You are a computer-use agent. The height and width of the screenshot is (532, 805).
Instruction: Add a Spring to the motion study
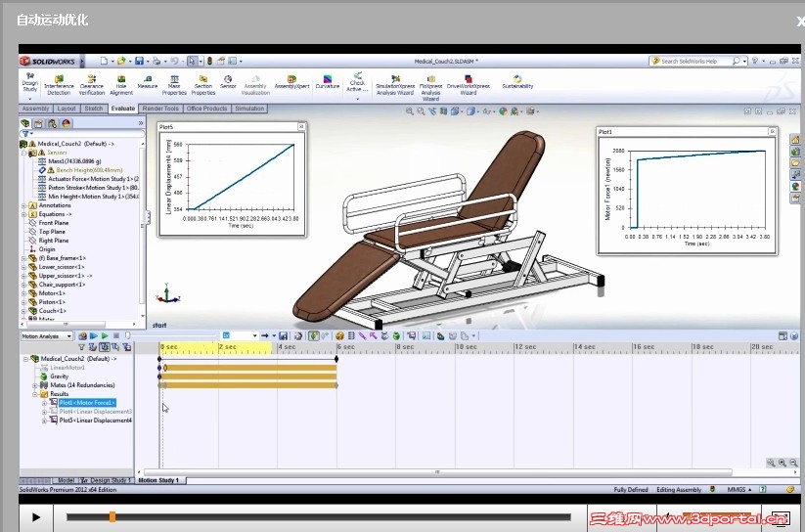351,335
